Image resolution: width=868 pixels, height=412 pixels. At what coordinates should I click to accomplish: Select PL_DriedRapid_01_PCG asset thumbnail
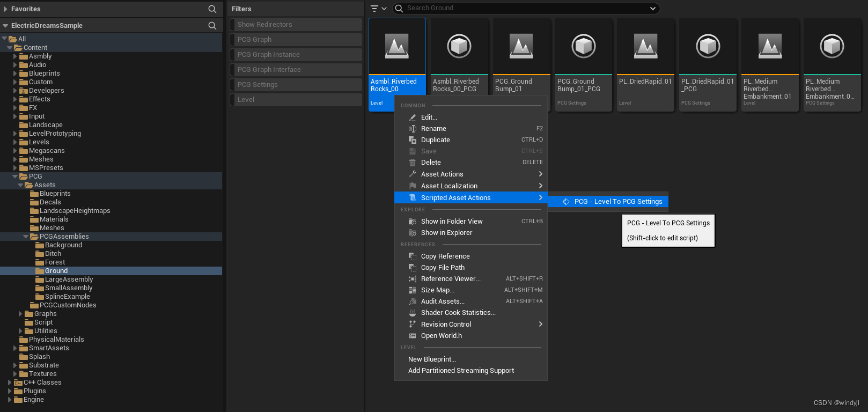(708, 47)
